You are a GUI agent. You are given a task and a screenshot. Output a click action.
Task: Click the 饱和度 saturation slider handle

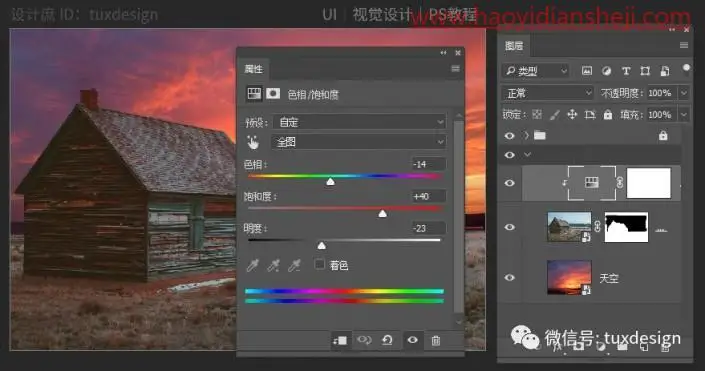pyautogui.click(x=382, y=213)
